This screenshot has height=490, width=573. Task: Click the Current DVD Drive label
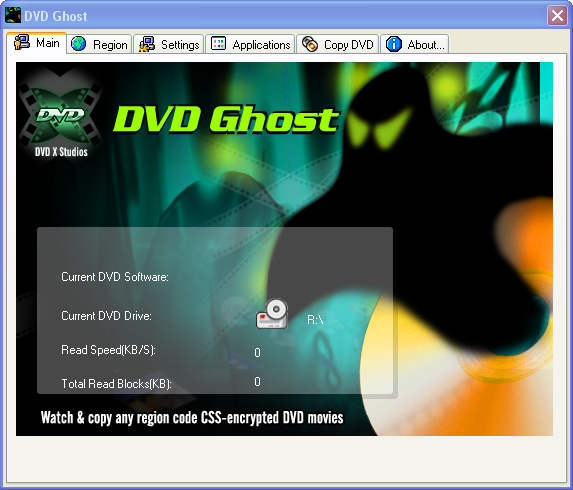(106, 316)
